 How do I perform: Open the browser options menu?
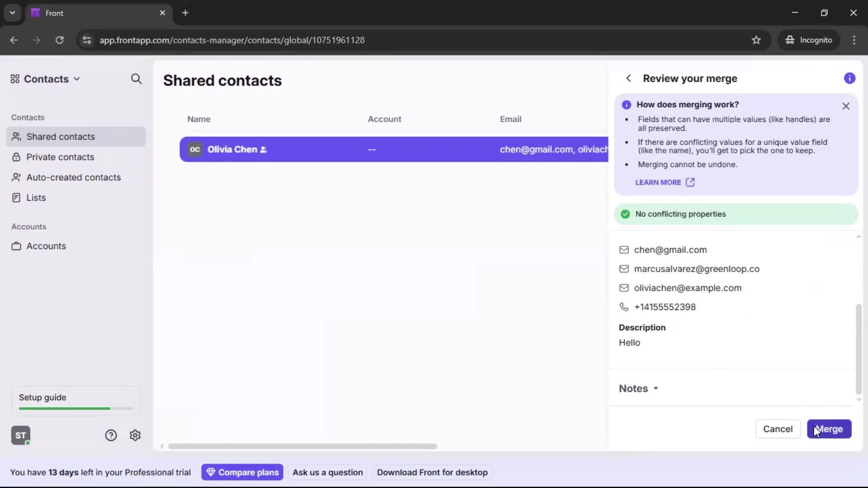pyautogui.click(x=855, y=40)
